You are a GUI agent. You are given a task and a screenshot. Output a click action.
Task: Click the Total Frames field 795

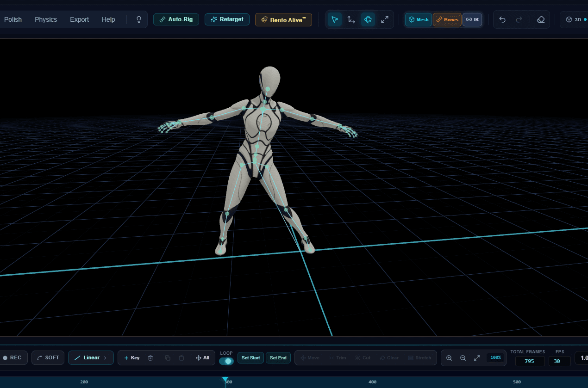[x=530, y=361]
